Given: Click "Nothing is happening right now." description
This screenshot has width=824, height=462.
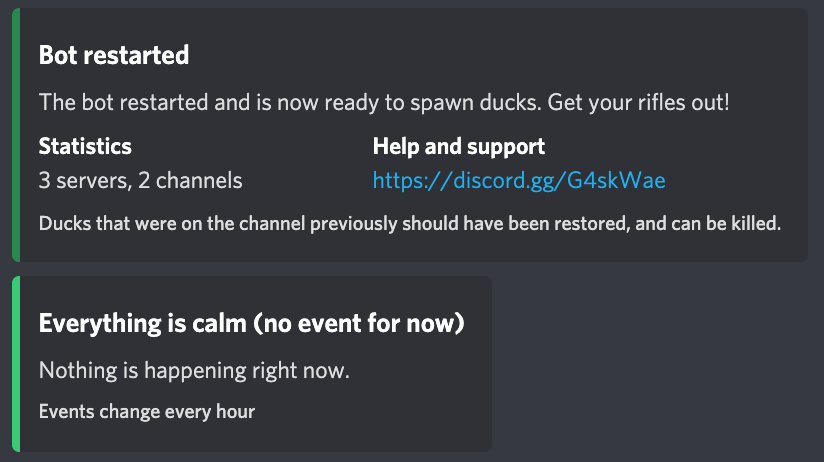Looking at the screenshot, I should pos(194,371).
